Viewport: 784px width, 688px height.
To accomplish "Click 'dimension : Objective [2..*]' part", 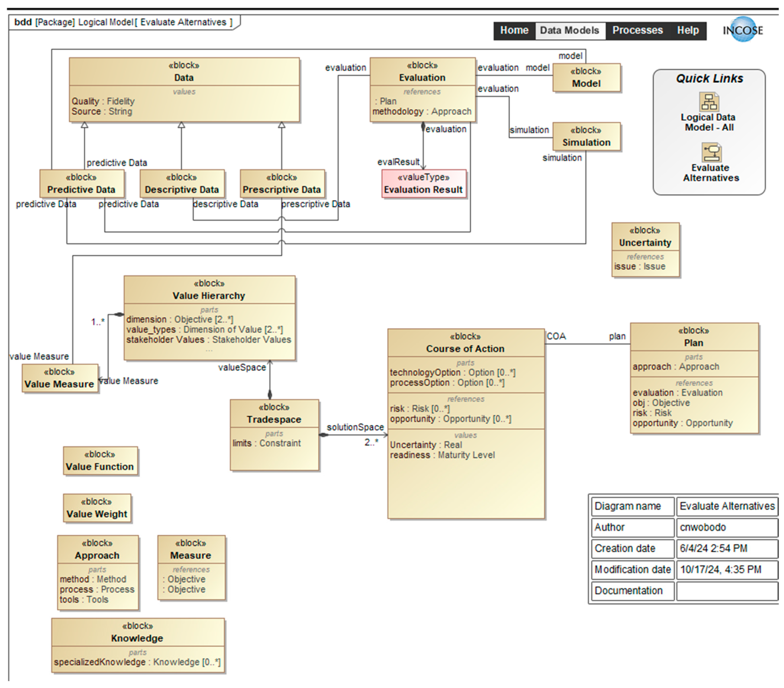I will tap(180, 319).
